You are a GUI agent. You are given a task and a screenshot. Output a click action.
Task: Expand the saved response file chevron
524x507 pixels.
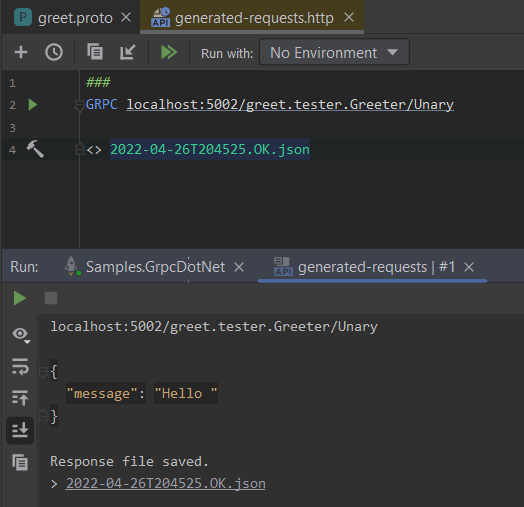(54, 484)
